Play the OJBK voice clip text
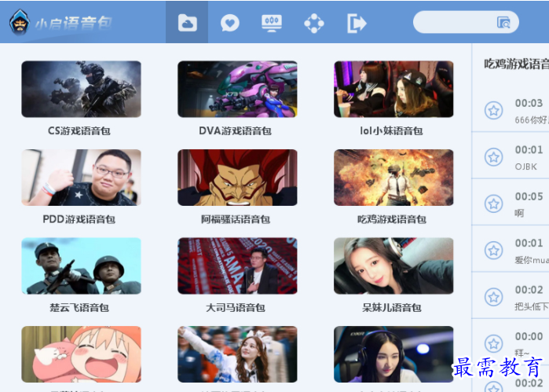 tap(526, 167)
